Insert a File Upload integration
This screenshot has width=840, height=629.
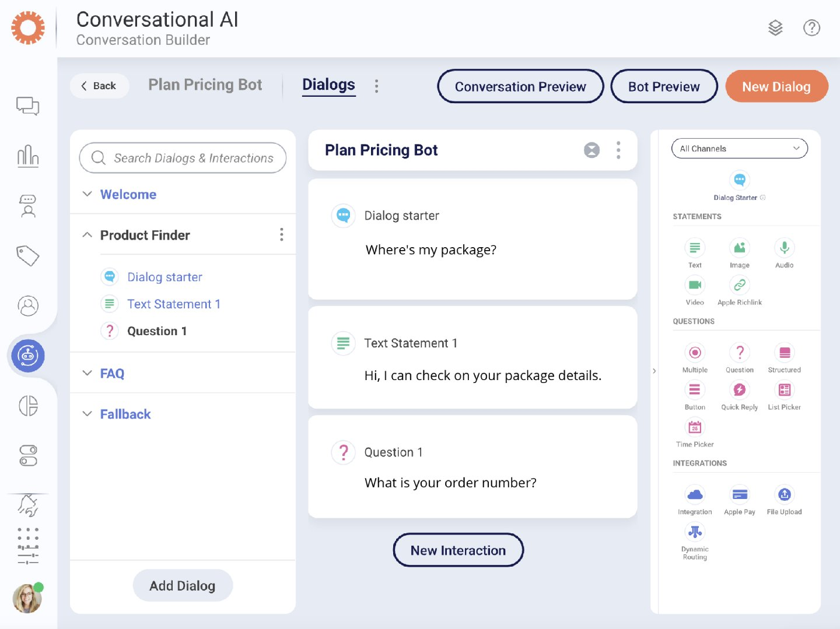tap(783, 494)
